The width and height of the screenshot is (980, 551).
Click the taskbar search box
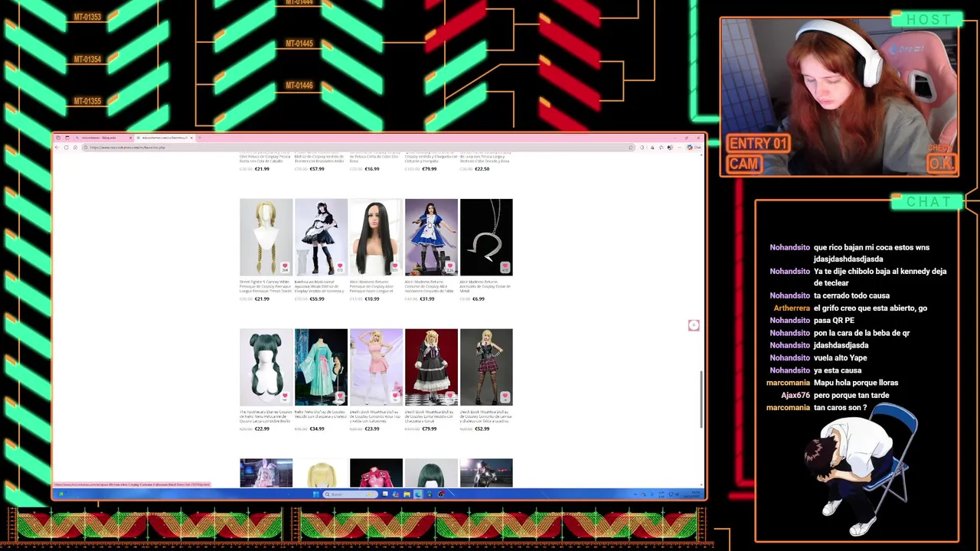tap(350, 494)
